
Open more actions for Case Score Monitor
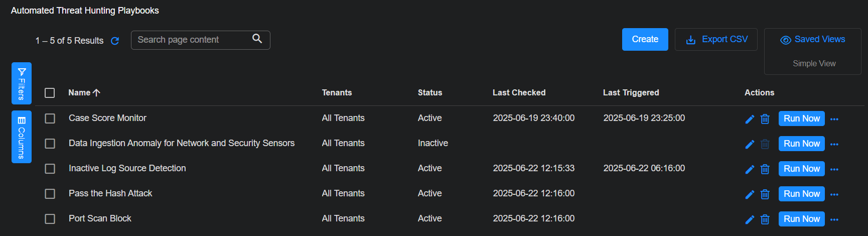pyautogui.click(x=834, y=119)
